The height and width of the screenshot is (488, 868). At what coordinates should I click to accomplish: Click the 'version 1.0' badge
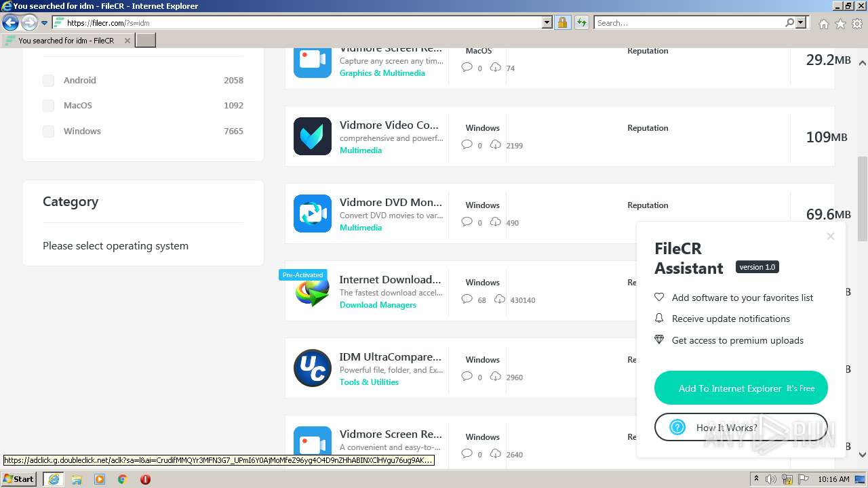757,267
